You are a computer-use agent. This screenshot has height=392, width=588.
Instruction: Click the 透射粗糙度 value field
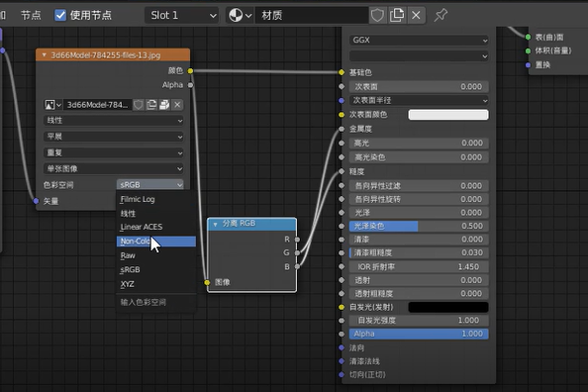coord(419,294)
